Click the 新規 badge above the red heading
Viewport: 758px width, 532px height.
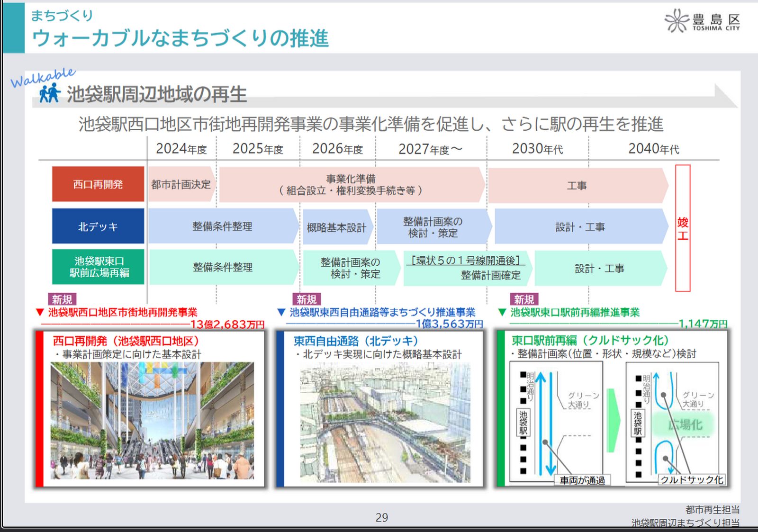click(x=62, y=299)
